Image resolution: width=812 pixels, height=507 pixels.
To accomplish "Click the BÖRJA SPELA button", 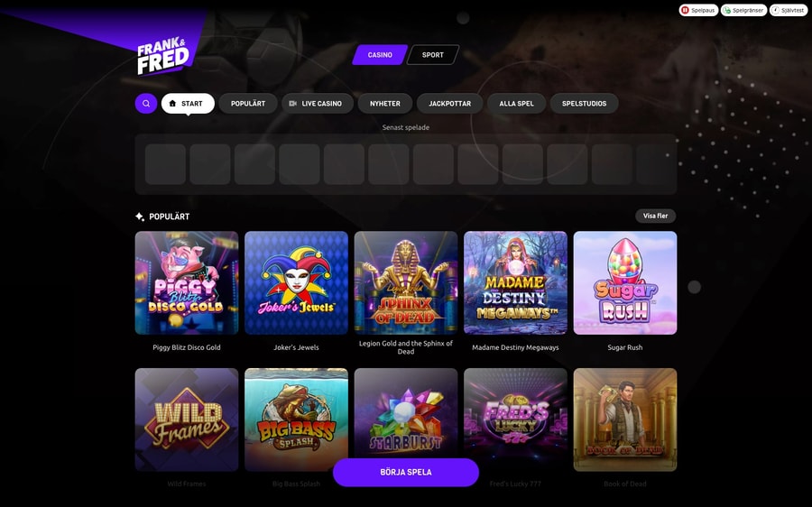I will [x=405, y=473].
